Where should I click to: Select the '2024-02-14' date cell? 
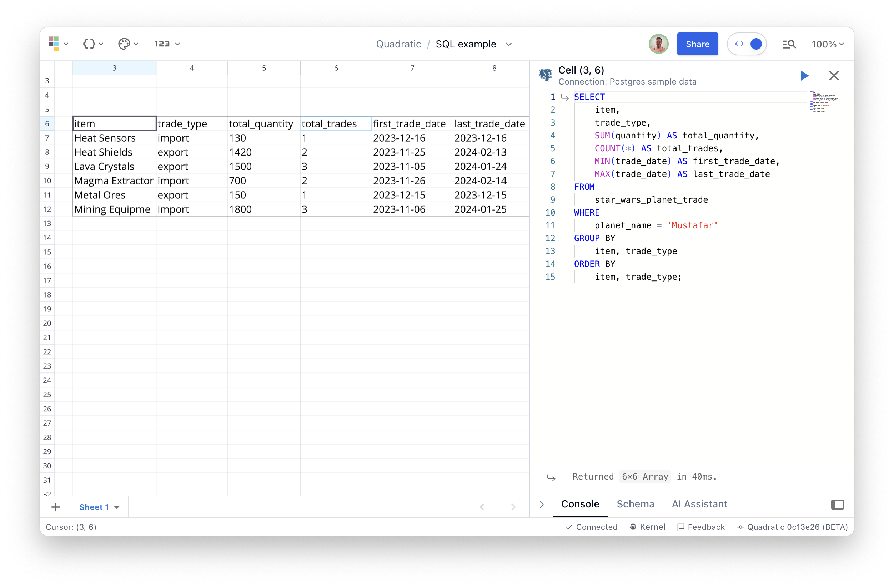point(491,181)
